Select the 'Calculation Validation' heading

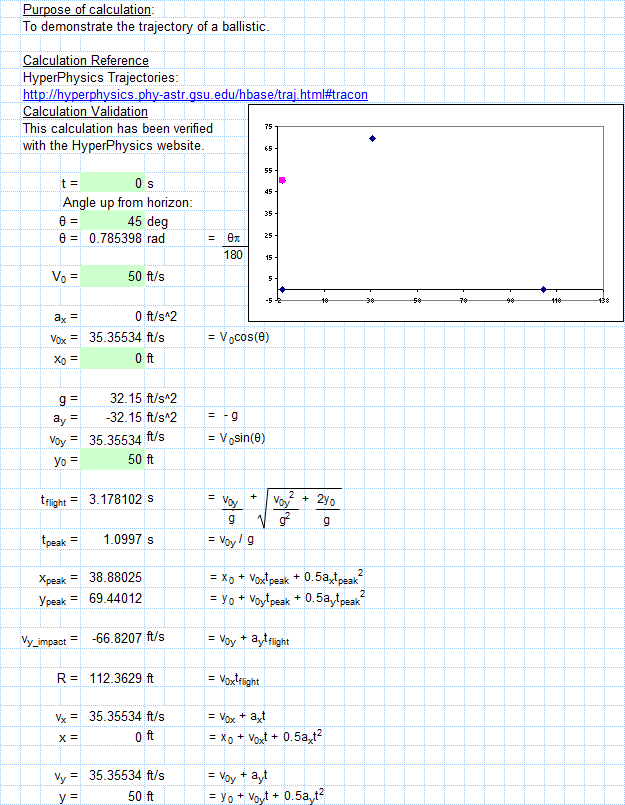[85, 111]
